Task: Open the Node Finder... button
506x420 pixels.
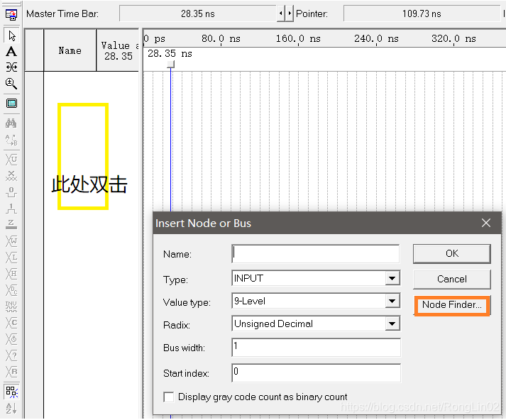Action: coord(452,305)
